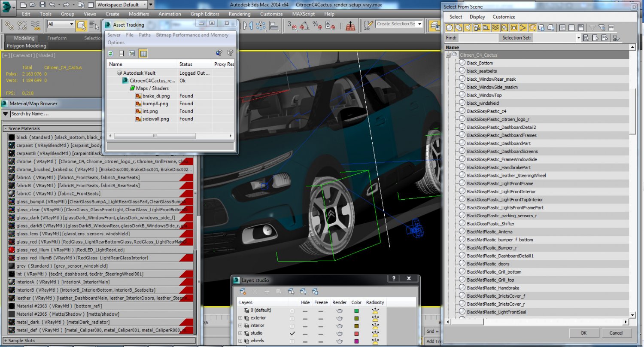Click the Undo arrow icon
Screen dimensions: 644x347
(52, 5)
